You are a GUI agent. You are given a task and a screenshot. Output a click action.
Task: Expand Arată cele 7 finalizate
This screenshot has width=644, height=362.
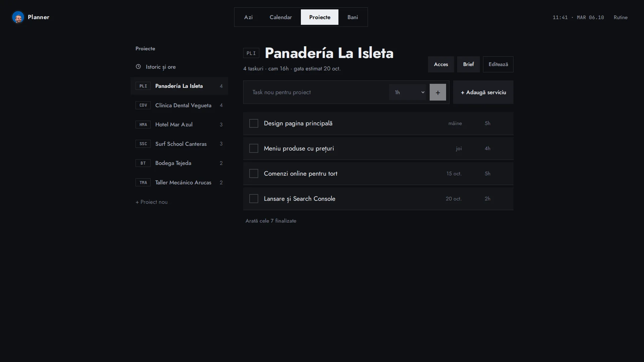tap(271, 221)
